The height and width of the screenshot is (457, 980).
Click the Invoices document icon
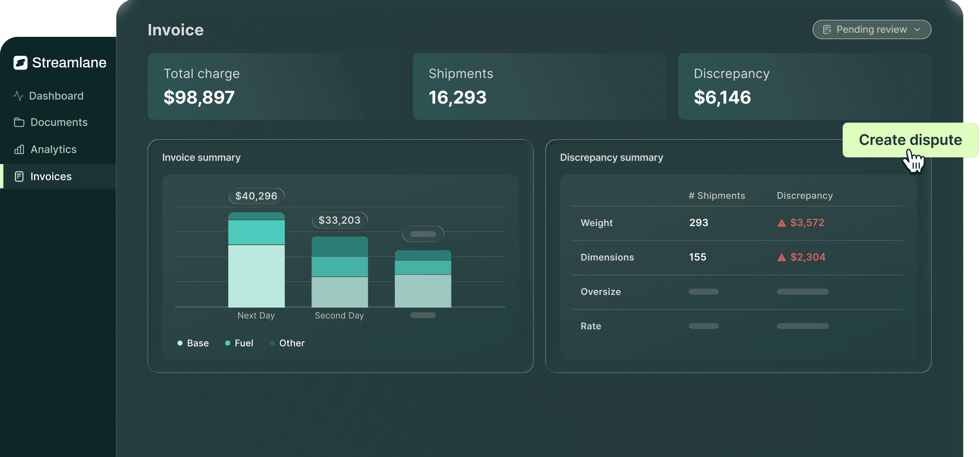coord(19,176)
